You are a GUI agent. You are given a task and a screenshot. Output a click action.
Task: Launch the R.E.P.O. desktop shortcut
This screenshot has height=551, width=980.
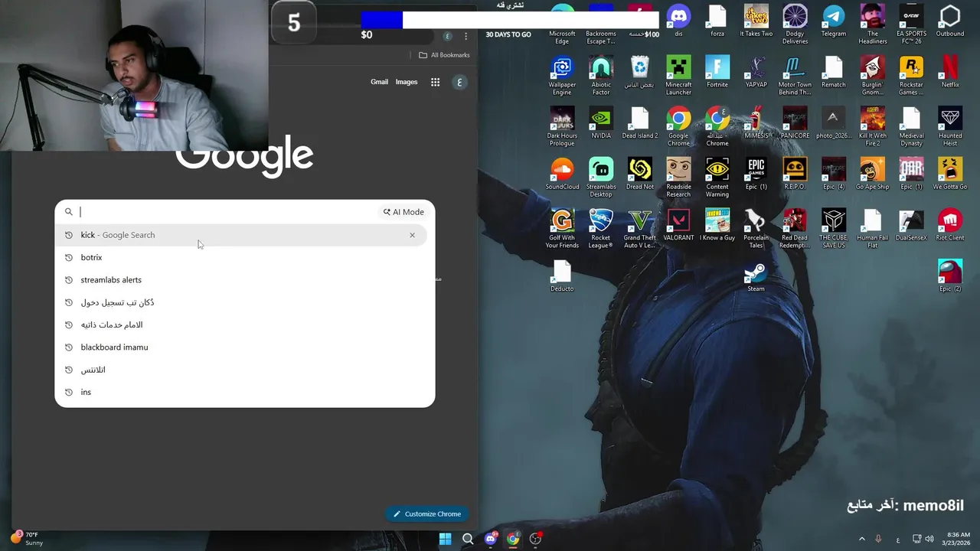point(795,173)
